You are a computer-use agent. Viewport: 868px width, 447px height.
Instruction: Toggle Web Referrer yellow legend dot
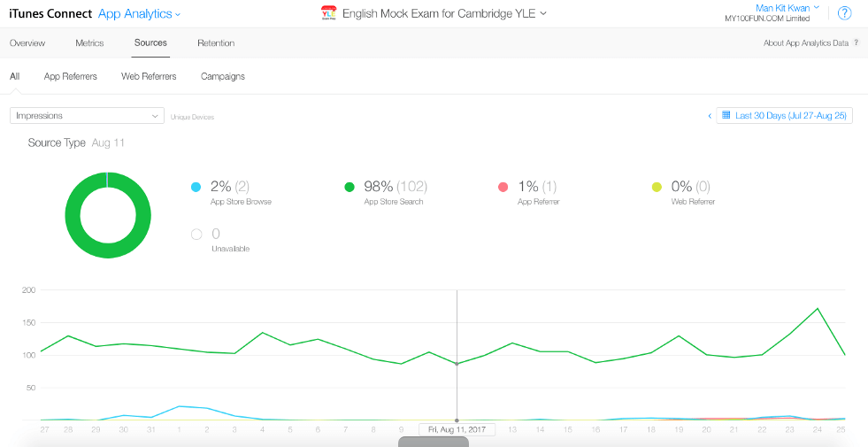click(657, 187)
